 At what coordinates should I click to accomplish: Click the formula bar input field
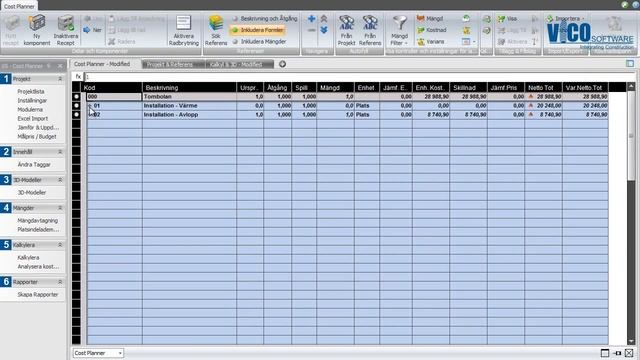359,77
